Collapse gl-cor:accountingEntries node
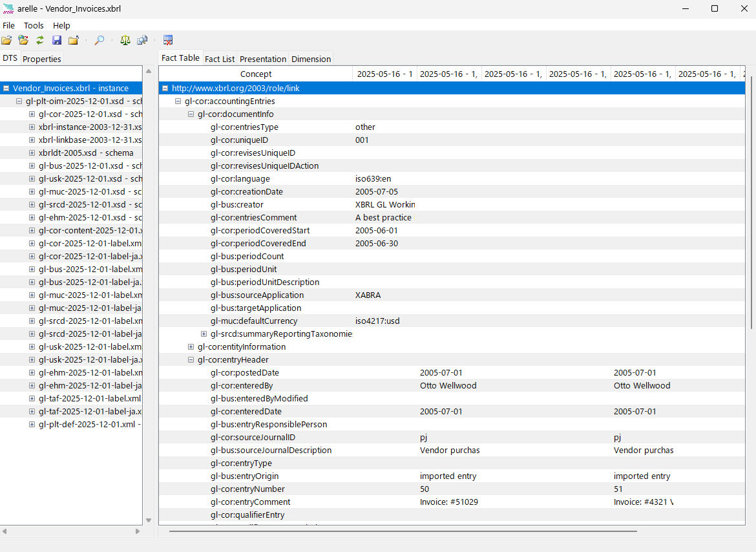756x552 pixels. click(178, 101)
